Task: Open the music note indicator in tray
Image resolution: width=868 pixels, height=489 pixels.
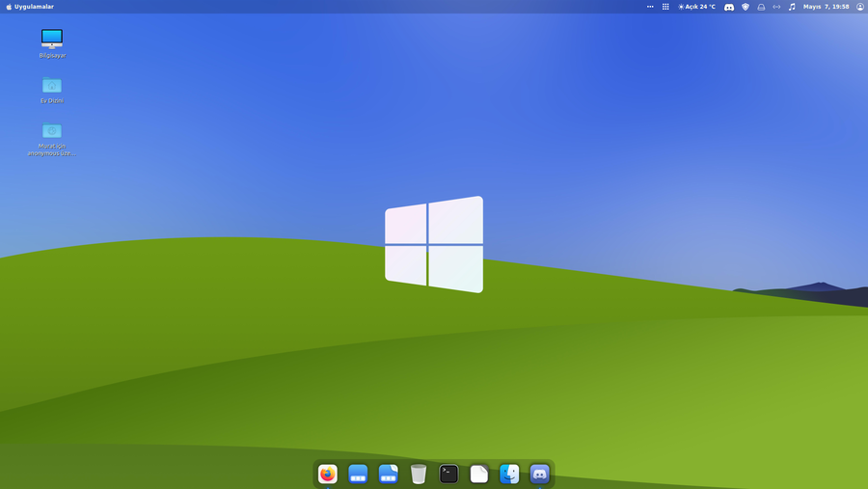Action: pos(792,7)
